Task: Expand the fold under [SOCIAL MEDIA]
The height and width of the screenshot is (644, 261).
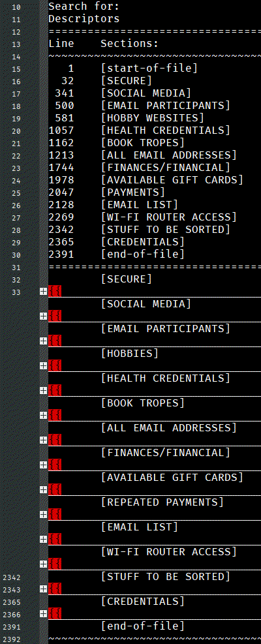Action: (x=43, y=316)
